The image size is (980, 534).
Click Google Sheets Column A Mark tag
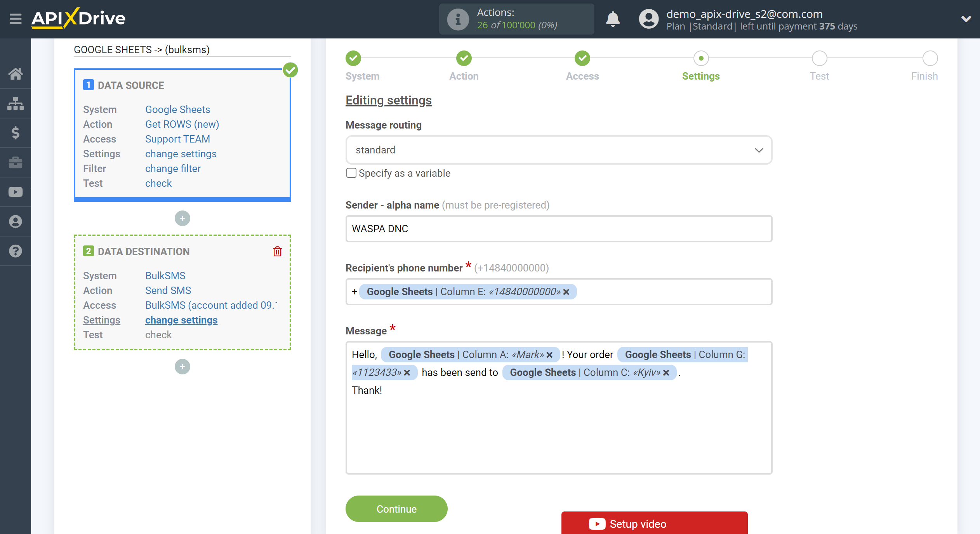[470, 355]
